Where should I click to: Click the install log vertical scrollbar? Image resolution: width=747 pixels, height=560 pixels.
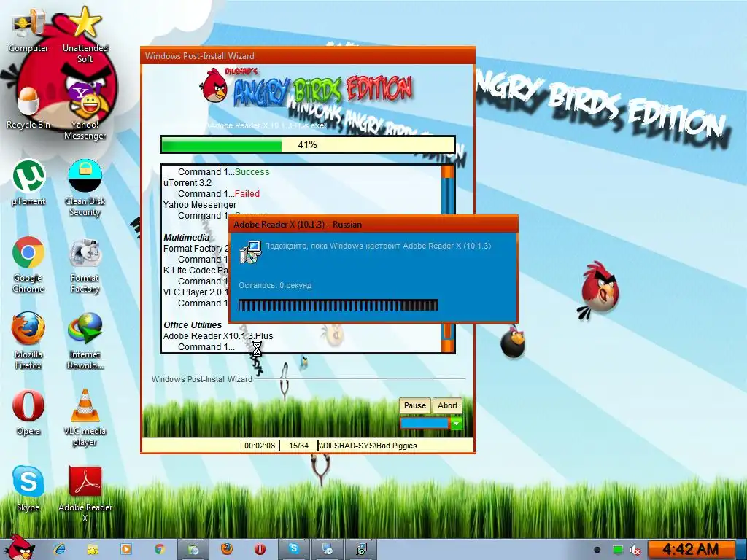tap(448, 259)
